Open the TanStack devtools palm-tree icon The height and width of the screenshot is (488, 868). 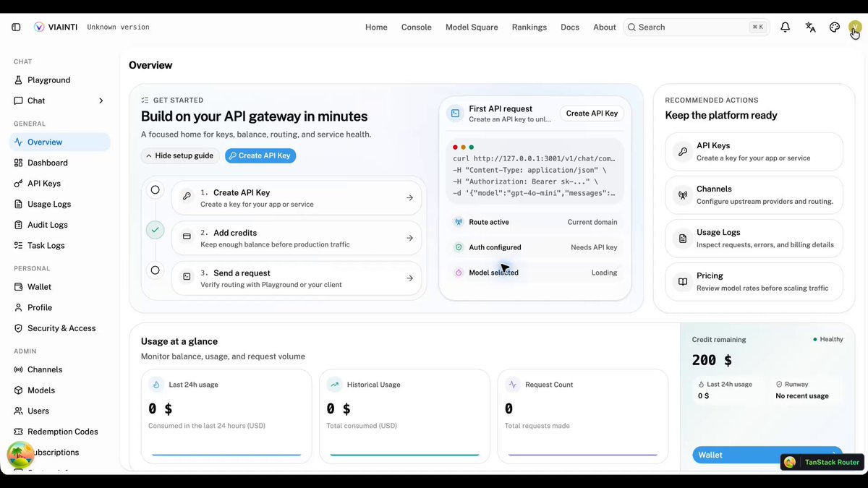pyautogui.click(x=20, y=455)
